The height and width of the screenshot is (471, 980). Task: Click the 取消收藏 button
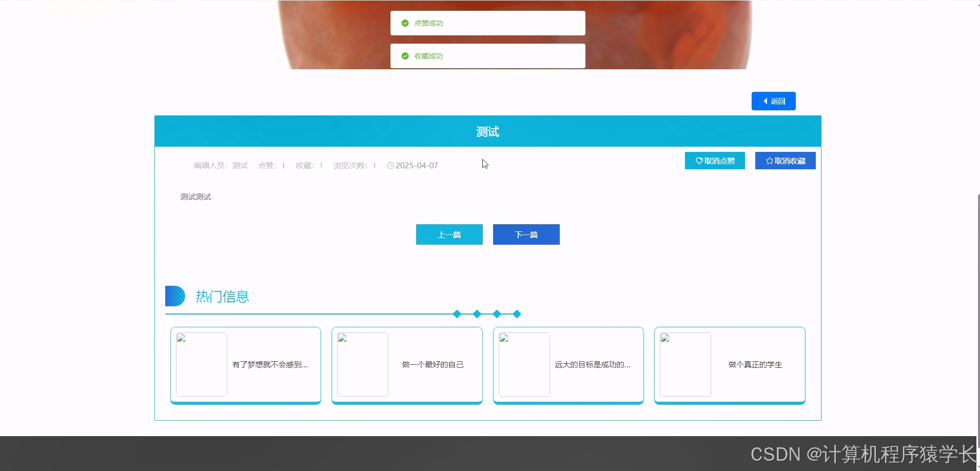coord(785,161)
